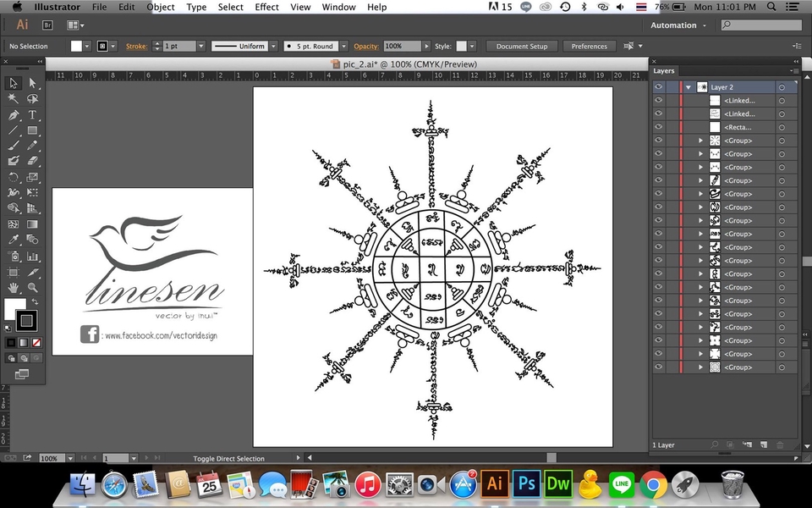
Task: Open fill color dropdown in control bar
Action: [87, 46]
